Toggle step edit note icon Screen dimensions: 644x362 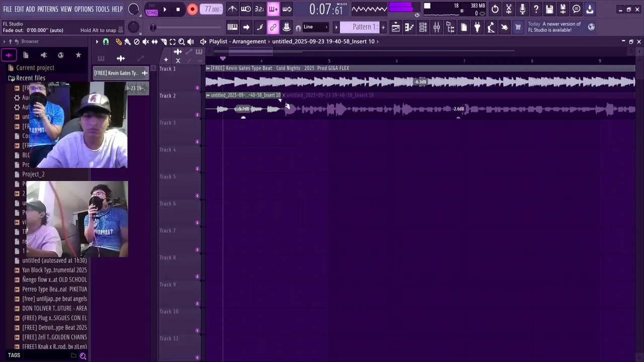point(260,27)
